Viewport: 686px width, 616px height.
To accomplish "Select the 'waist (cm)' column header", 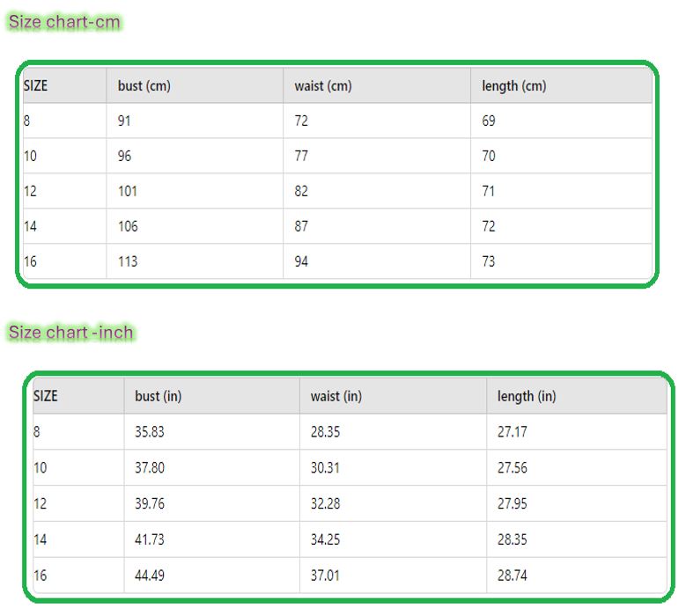I will (322, 85).
